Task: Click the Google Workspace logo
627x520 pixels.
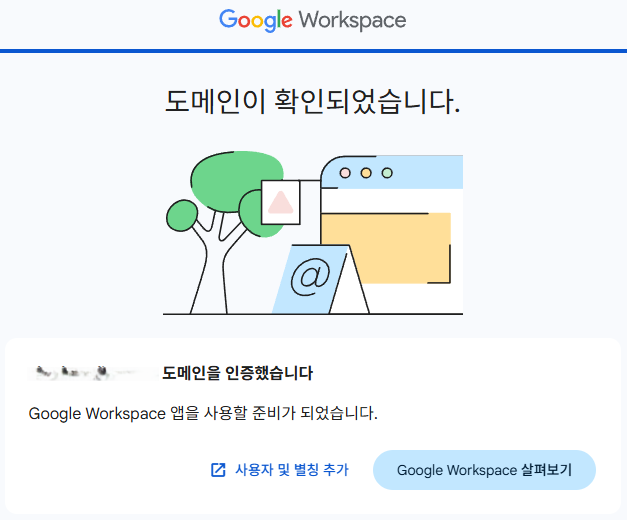Action: click(x=313, y=20)
